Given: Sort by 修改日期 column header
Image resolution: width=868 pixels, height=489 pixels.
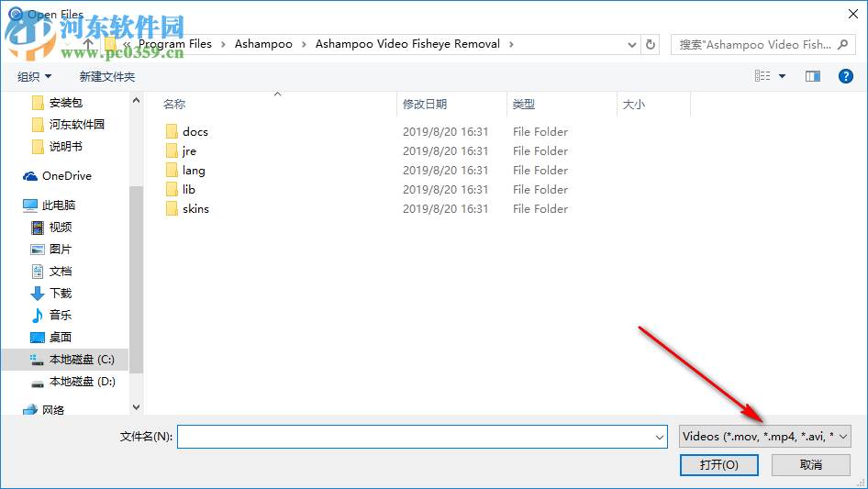Looking at the screenshot, I should tap(425, 104).
